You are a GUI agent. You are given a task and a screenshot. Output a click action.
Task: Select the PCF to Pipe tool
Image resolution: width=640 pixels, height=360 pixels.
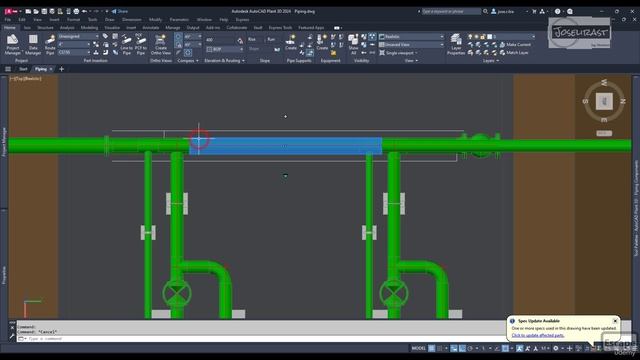pos(140,44)
